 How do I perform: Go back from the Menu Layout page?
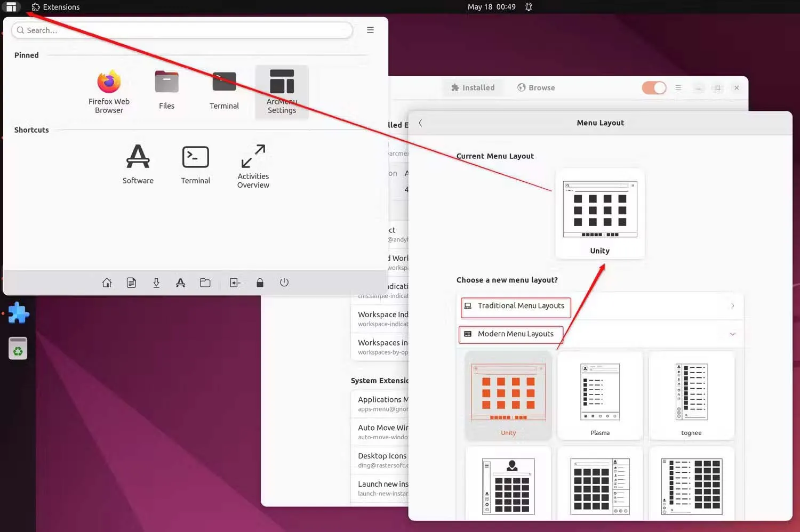point(420,123)
